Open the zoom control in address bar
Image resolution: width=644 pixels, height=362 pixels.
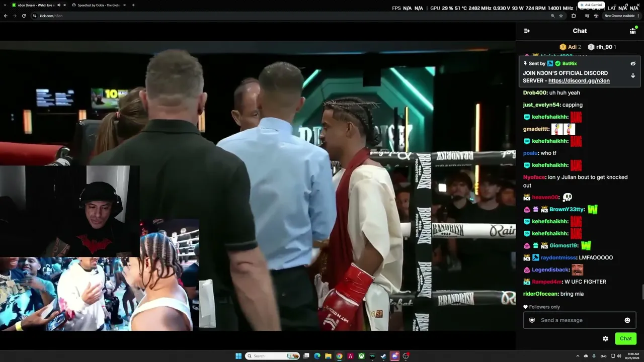[x=552, y=16]
